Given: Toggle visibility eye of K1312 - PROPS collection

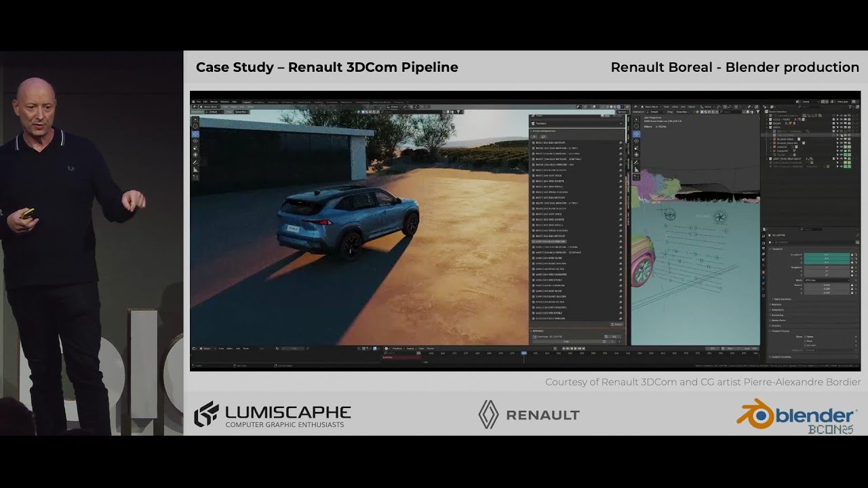Looking at the screenshot, I should 842,119.
